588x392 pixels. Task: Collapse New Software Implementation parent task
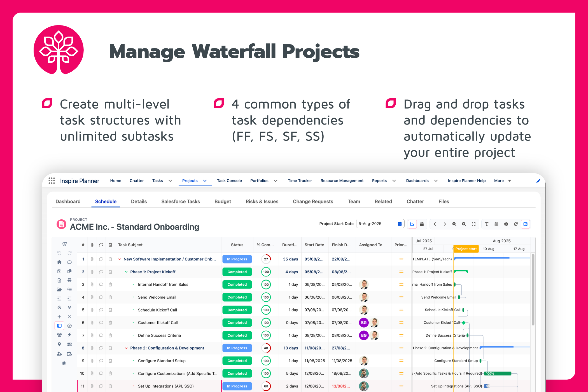[x=120, y=259]
